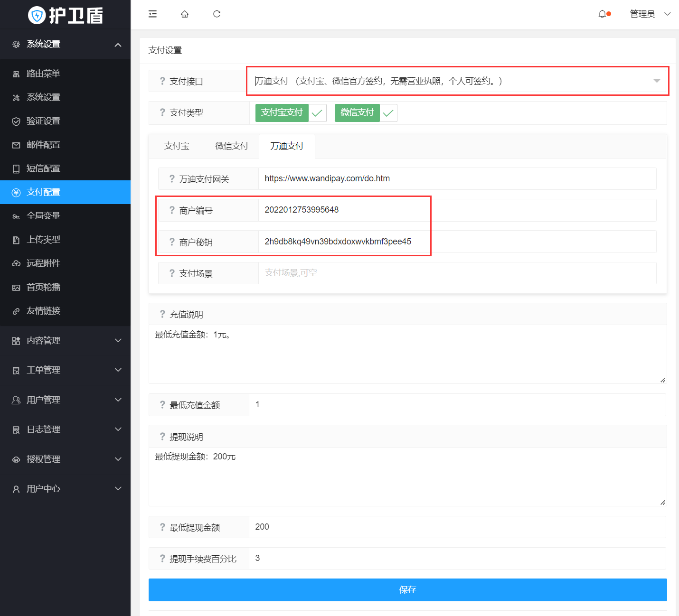
Task: Click the 用户管理 people icon
Action: (x=16, y=400)
